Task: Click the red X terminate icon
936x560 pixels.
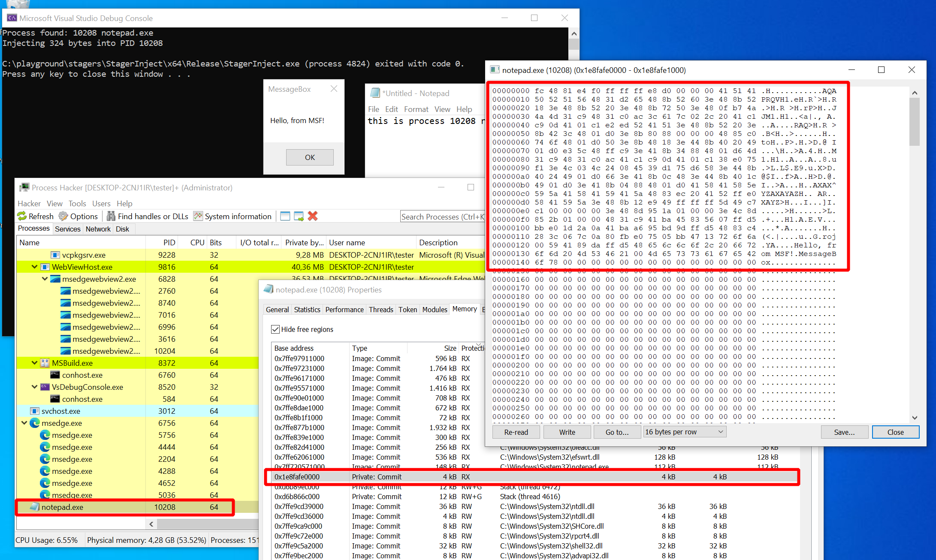Action: 313,216
